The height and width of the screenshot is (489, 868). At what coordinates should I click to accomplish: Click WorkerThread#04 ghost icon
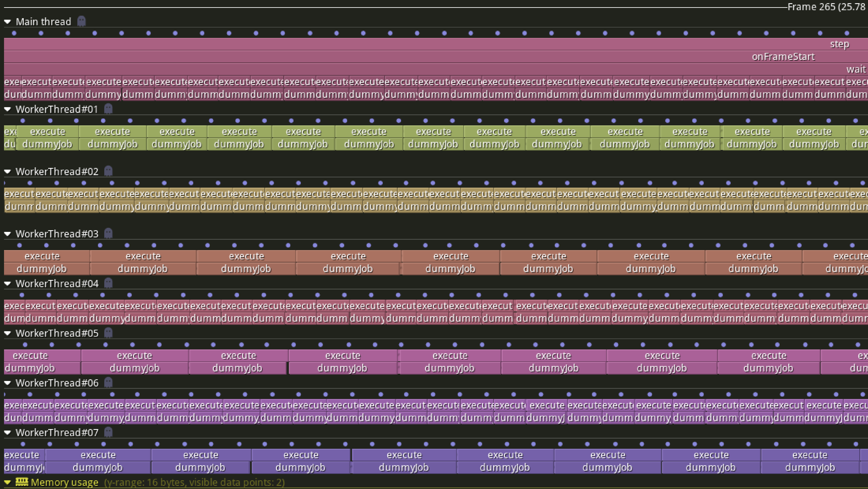point(108,283)
